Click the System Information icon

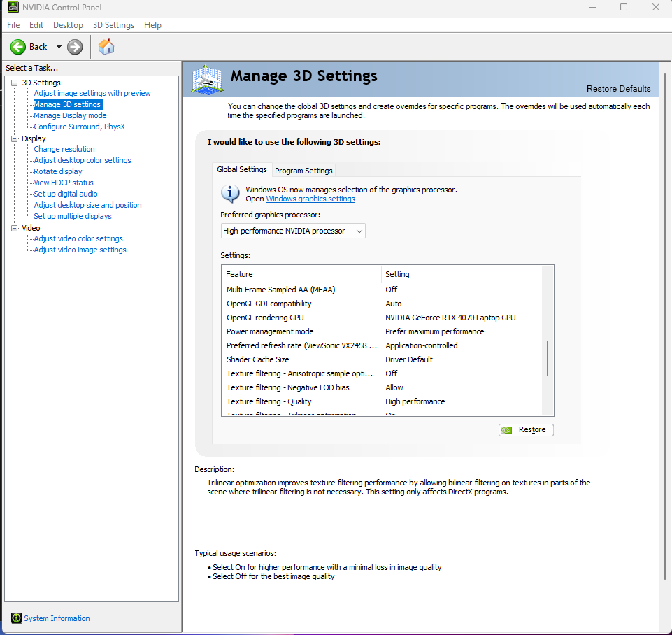pos(16,618)
